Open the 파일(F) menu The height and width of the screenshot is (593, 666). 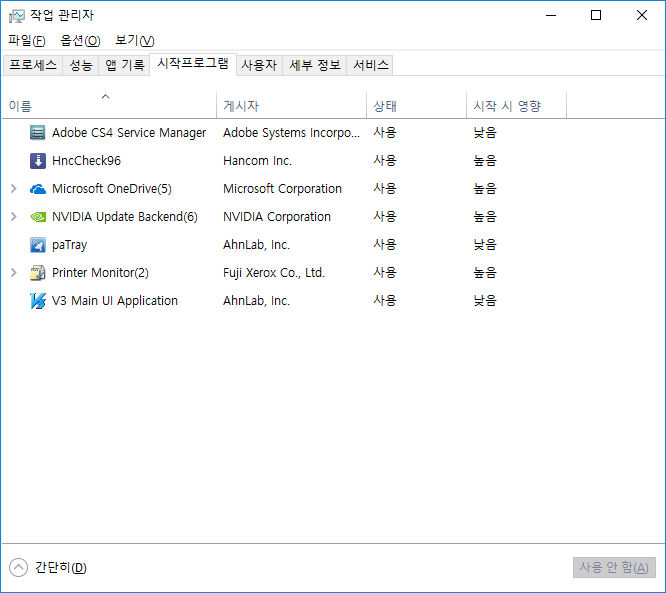(x=27, y=40)
